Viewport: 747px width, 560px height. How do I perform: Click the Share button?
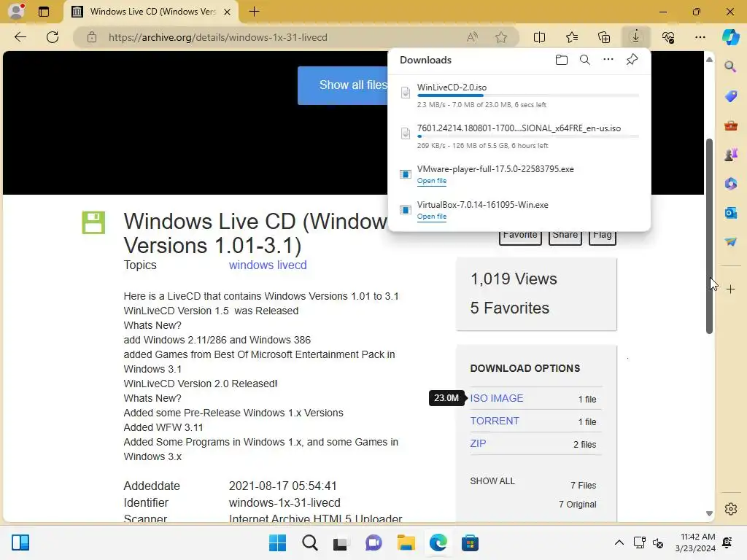565,237
